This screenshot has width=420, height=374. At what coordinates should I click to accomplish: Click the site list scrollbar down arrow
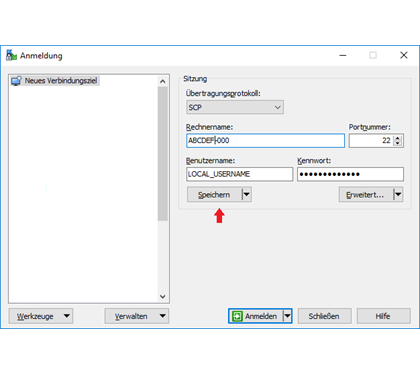pos(163,296)
